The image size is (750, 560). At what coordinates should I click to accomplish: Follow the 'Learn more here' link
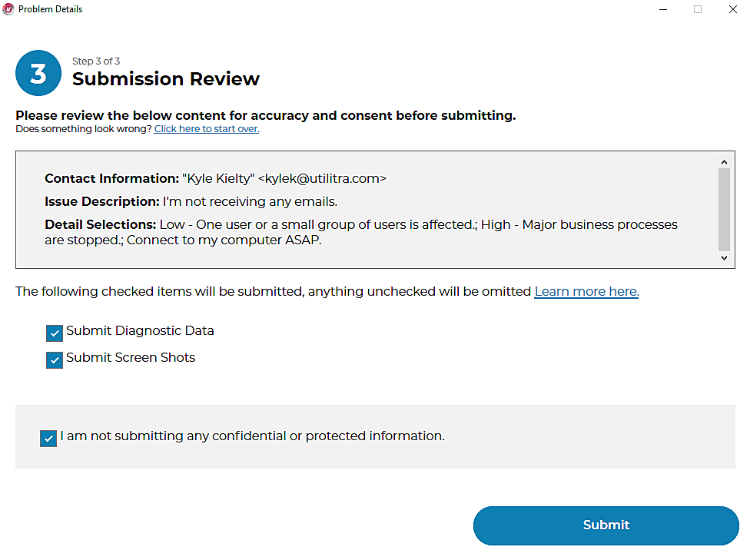click(x=586, y=291)
